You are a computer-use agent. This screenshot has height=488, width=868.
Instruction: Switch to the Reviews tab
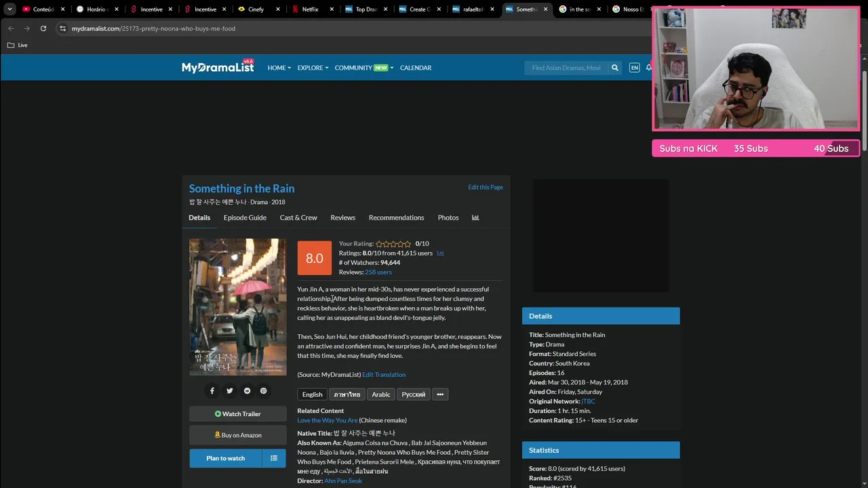342,218
